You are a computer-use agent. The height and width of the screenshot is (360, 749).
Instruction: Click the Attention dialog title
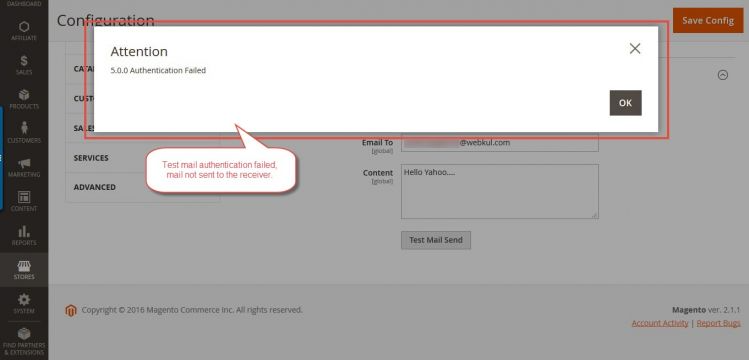139,52
